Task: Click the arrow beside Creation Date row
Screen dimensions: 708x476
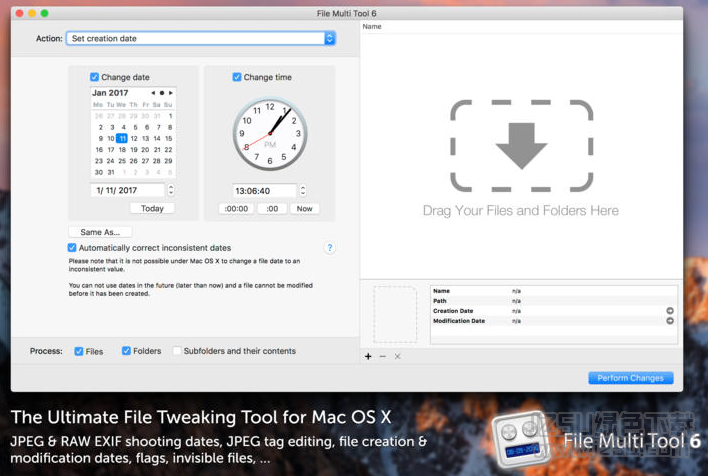Action: (669, 311)
